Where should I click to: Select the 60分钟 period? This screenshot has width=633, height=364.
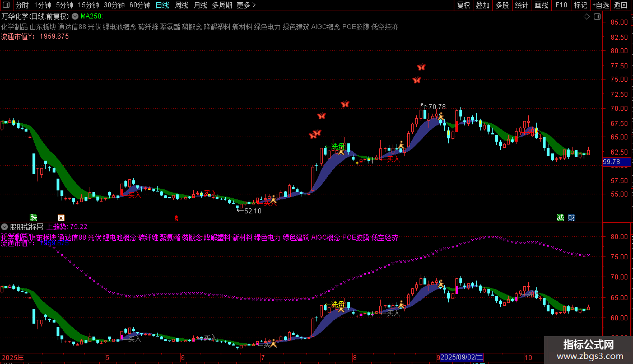point(140,5)
